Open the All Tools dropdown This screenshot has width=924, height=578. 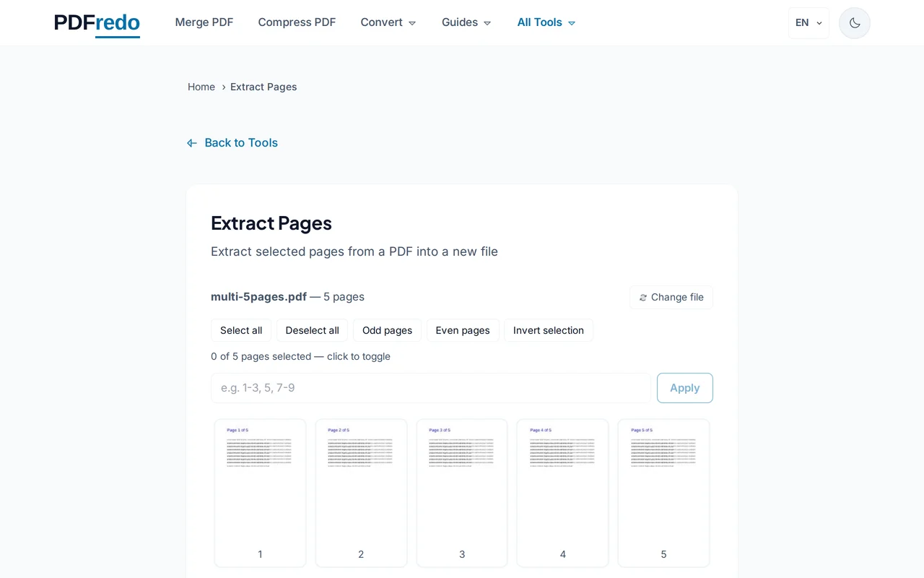(x=546, y=22)
